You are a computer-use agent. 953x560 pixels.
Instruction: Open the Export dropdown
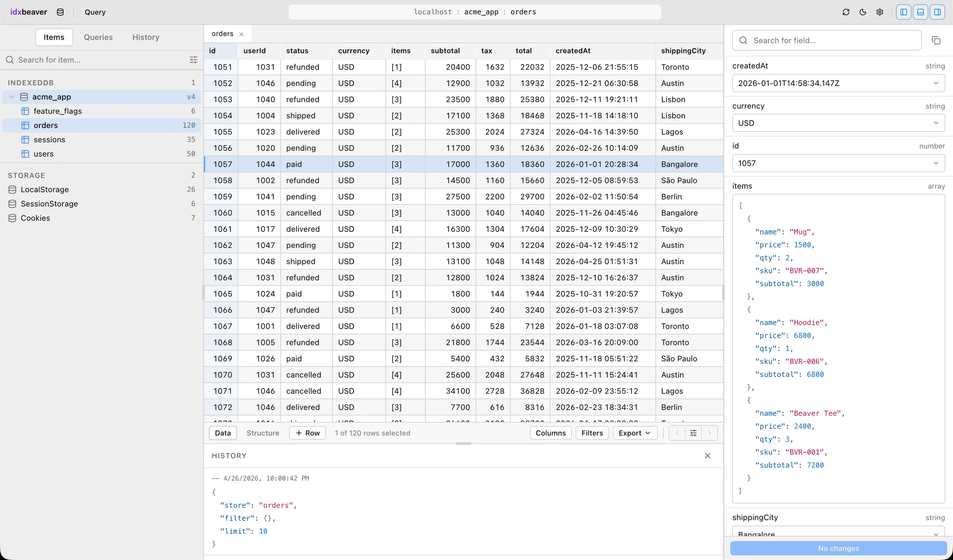[635, 433]
